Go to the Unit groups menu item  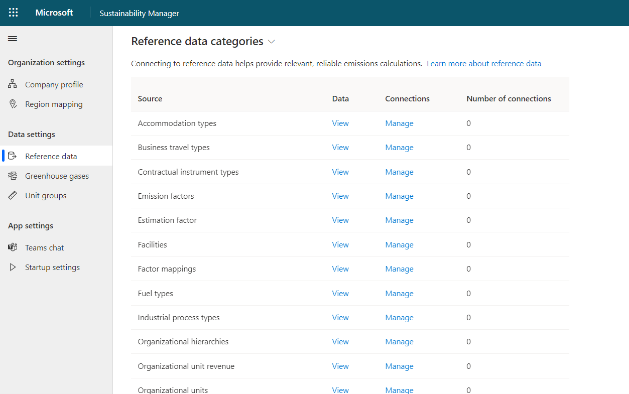(46, 195)
